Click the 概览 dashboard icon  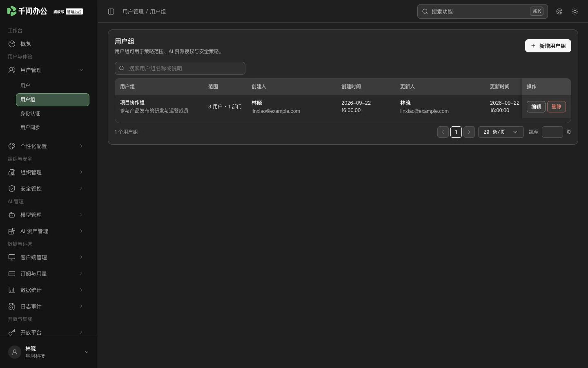(x=12, y=44)
